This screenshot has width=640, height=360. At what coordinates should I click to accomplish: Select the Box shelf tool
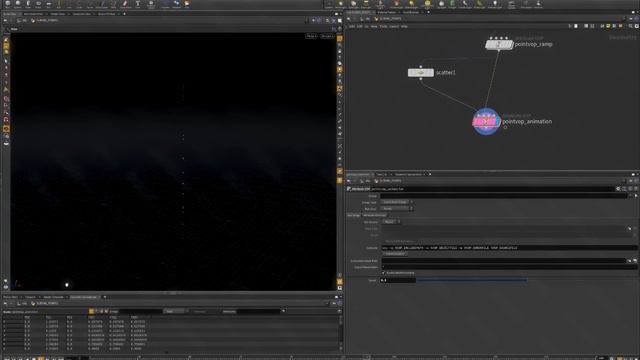click(7, 4)
